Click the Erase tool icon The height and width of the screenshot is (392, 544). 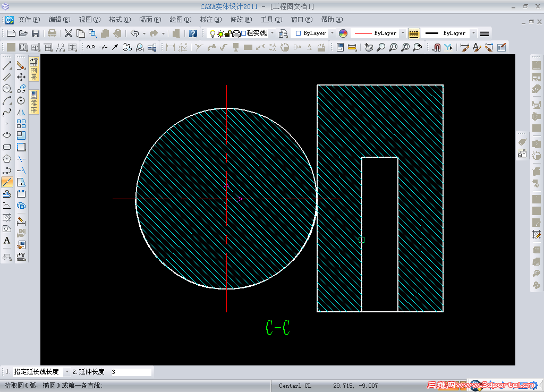[21, 65]
